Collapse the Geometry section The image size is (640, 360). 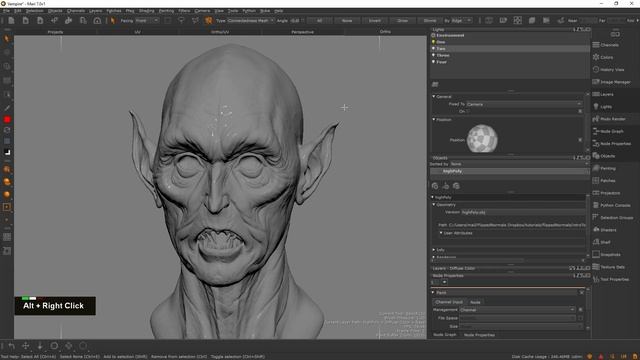point(434,204)
